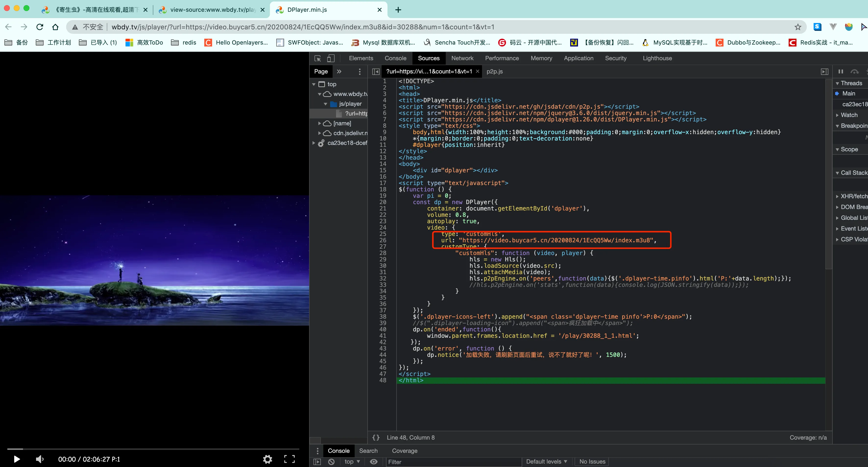The width and height of the screenshot is (868, 467).
Task: Switch to the p2p.js file tab
Action: click(x=494, y=71)
